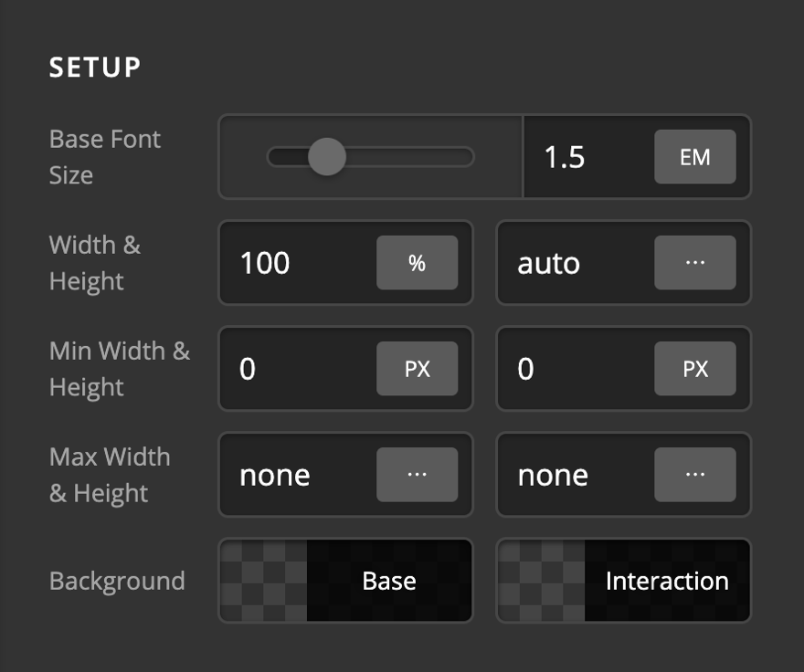Screen dimensions: 804x672
Task: Open the Base background color picker
Action: [x=345, y=581]
